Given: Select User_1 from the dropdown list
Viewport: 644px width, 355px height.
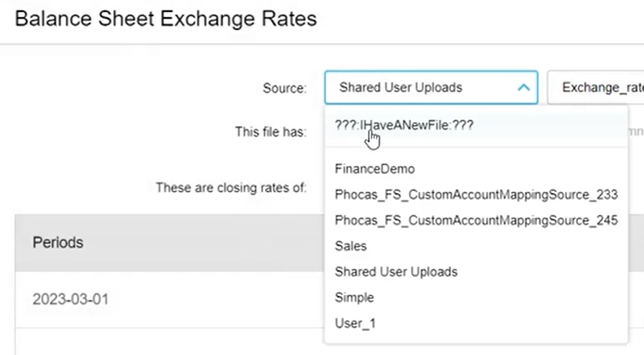Looking at the screenshot, I should tap(355, 323).
